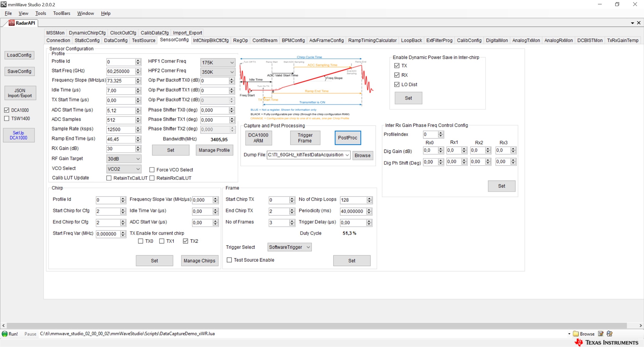Switch to the DataConfig tab
Viewport: 644px width, 347px height.
116,40
